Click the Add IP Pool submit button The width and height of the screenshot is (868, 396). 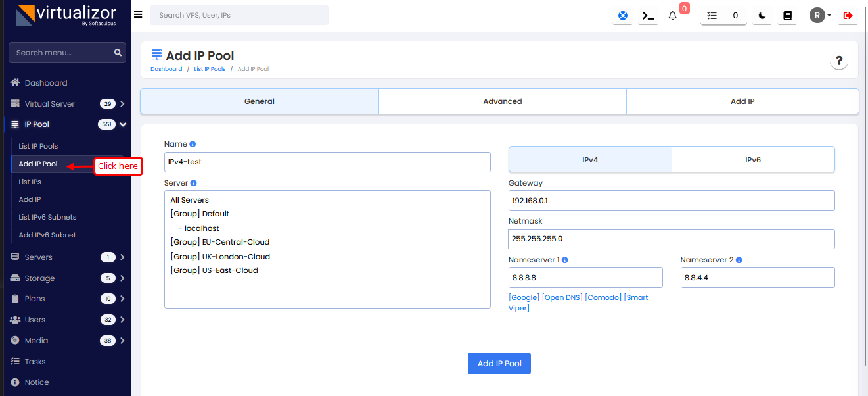coord(499,363)
